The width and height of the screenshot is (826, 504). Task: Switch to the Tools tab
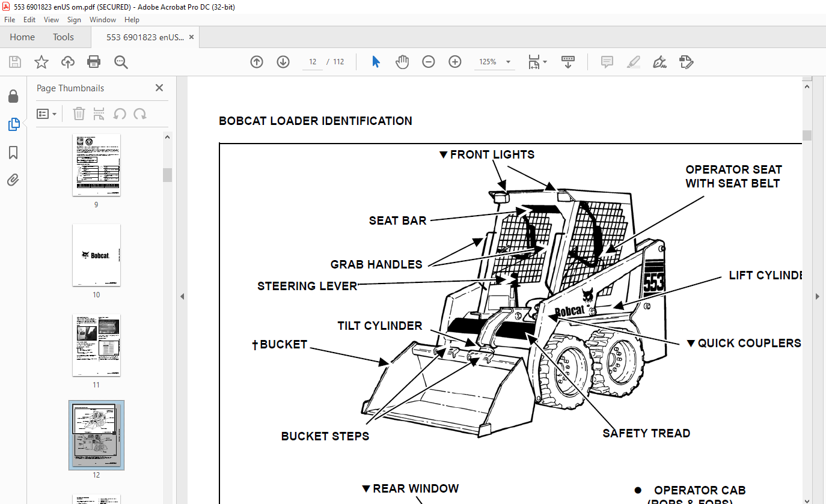pos(63,37)
